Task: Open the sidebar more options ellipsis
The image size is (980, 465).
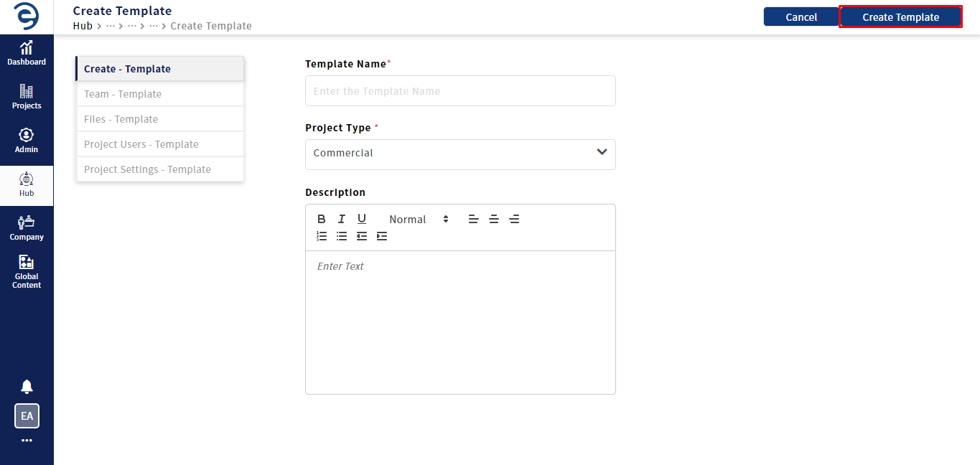Action: pyautogui.click(x=27, y=441)
